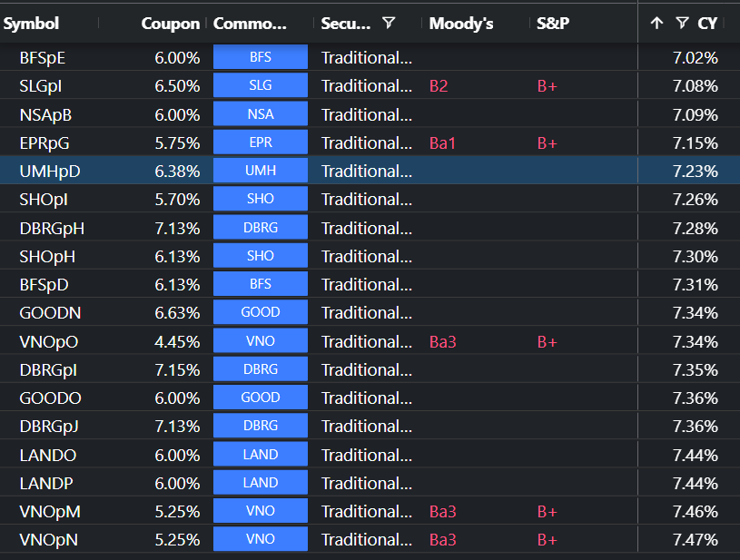Click the B2 Moody's rating for SLGpI
Screen dimensions: 740x560
(x=439, y=86)
